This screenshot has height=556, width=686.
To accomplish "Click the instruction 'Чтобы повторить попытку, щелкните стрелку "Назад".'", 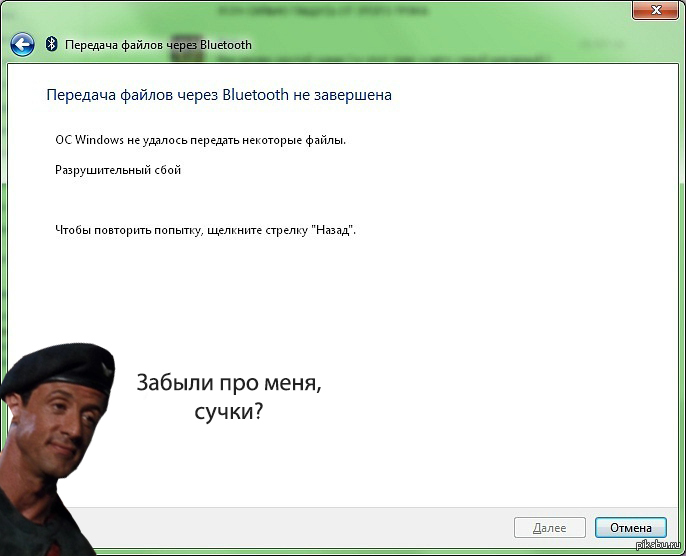I will [205, 230].
